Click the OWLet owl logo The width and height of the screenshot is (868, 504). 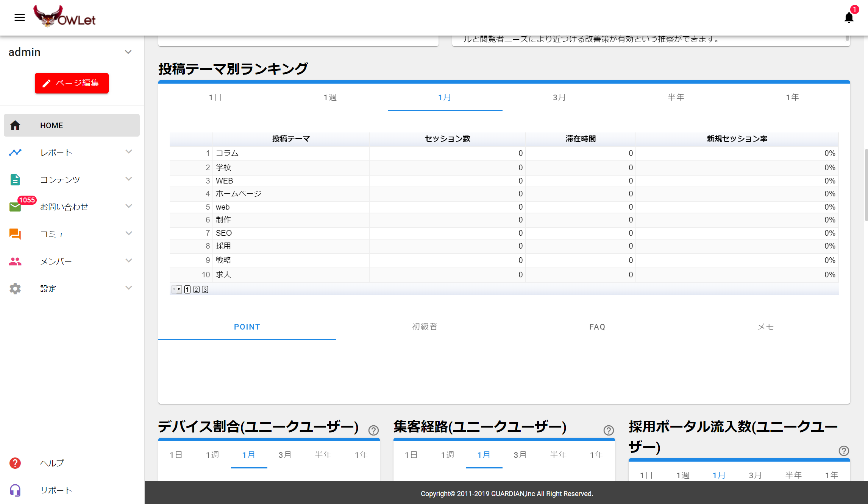pos(64,16)
